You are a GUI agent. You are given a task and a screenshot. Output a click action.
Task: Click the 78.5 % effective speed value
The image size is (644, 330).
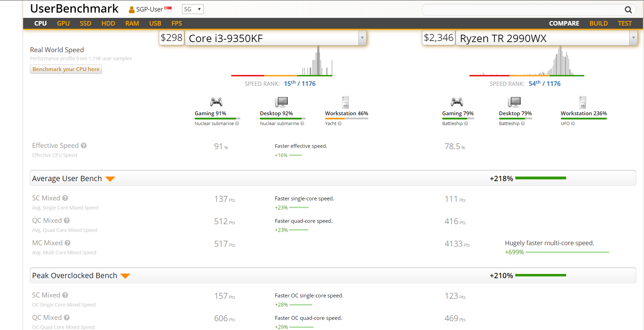(455, 146)
